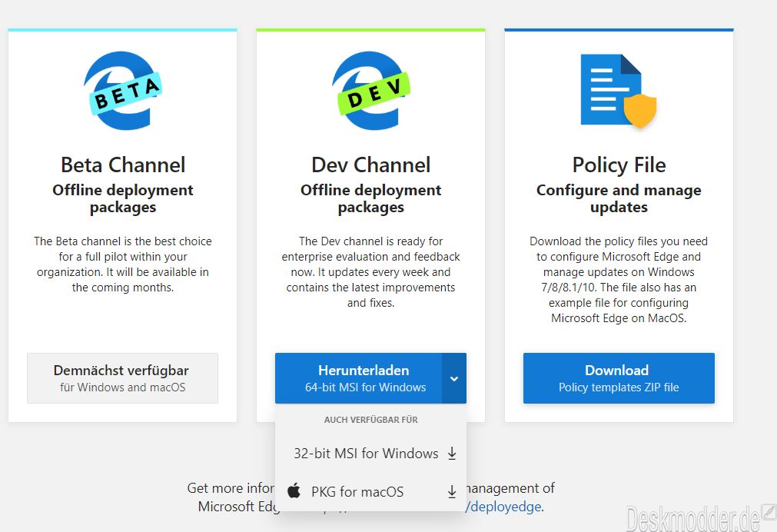Click the Demnächst verfügbar button
The width and height of the screenshot is (777, 532).
coord(122,378)
